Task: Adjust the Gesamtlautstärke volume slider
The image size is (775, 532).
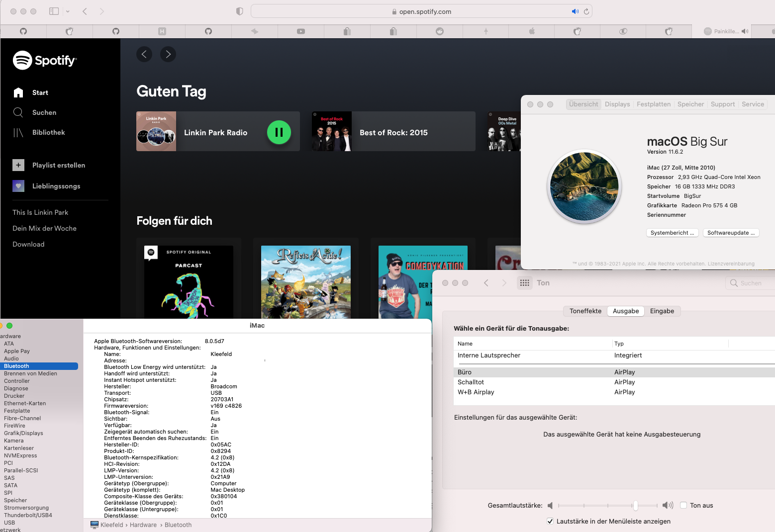Action: 636,505
